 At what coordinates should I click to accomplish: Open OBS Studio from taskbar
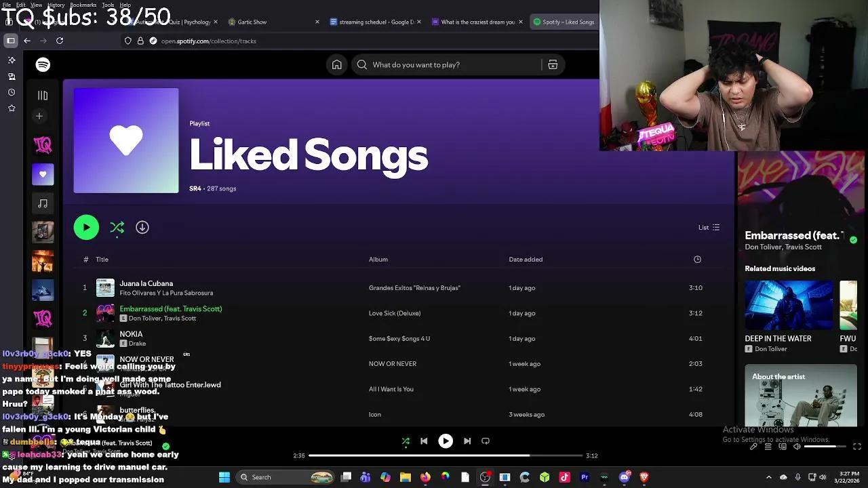485,477
